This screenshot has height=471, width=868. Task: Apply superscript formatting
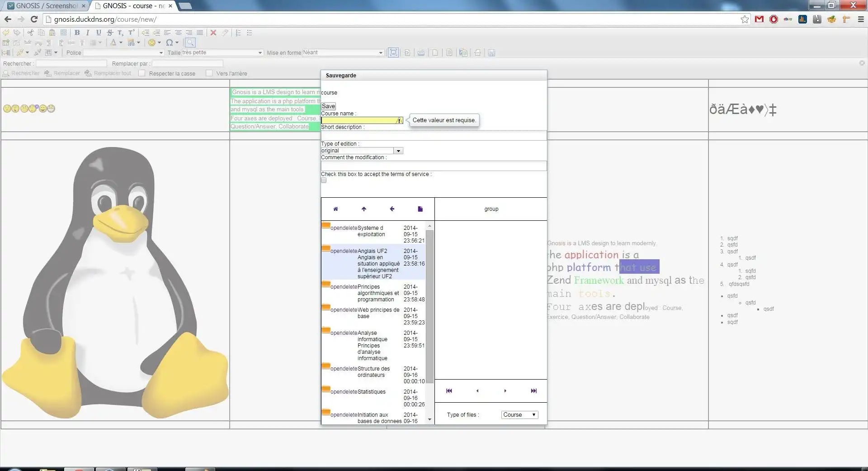click(x=131, y=33)
